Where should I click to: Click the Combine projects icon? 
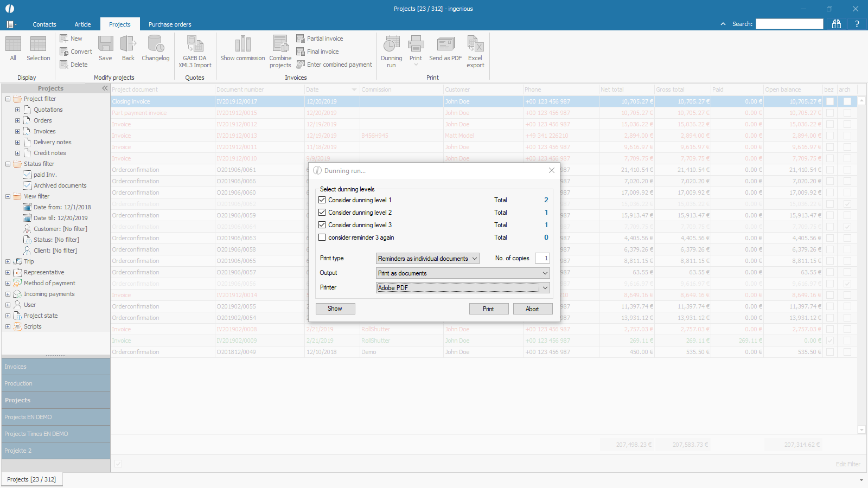pyautogui.click(x=280, y=44)
